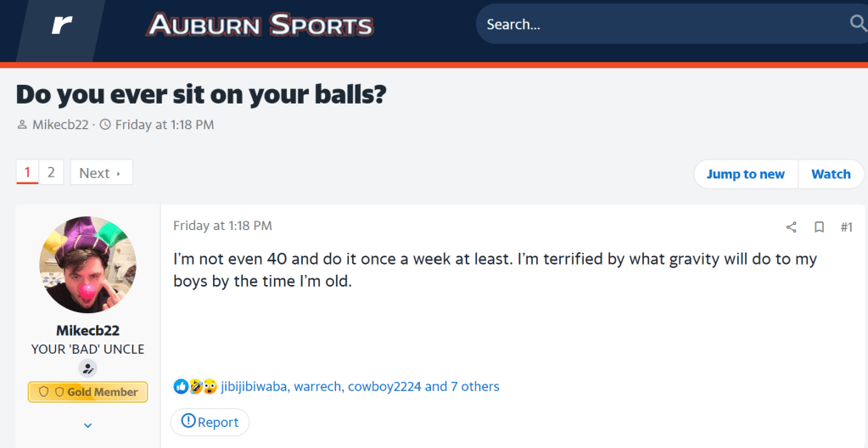The height and width of the screenshot is (448, 868).
Task: Click Jump to new button
Action: point(745,174)
